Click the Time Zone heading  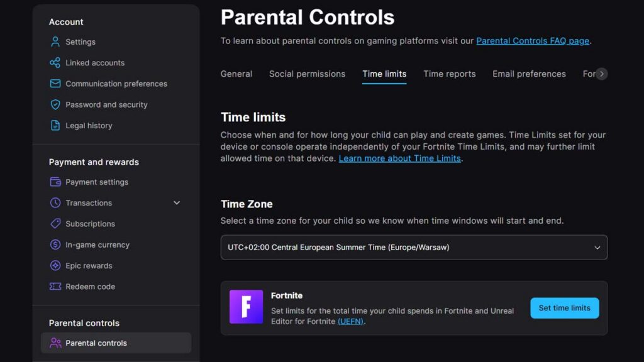(x=247, y=204)
